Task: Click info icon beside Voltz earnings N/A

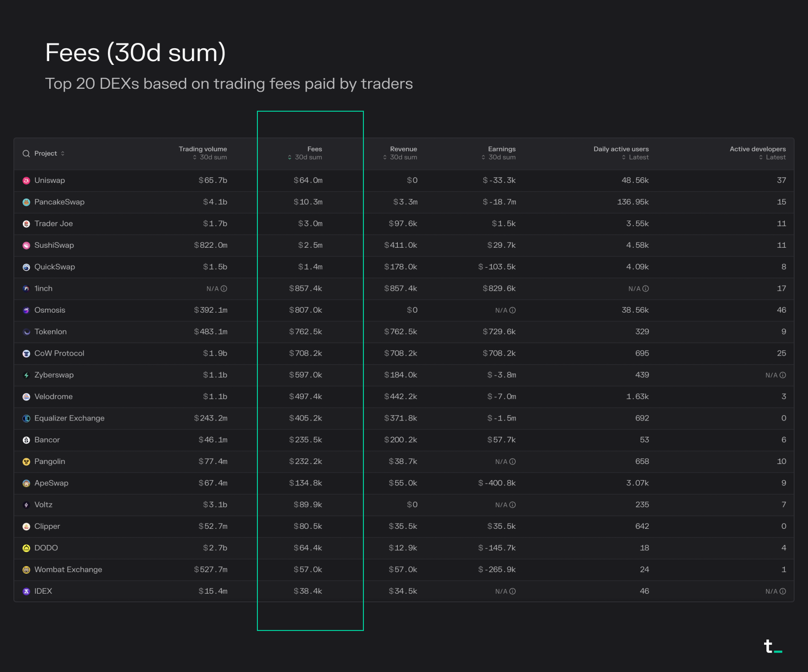Action: pyautogui.click(x=512, y=505)
